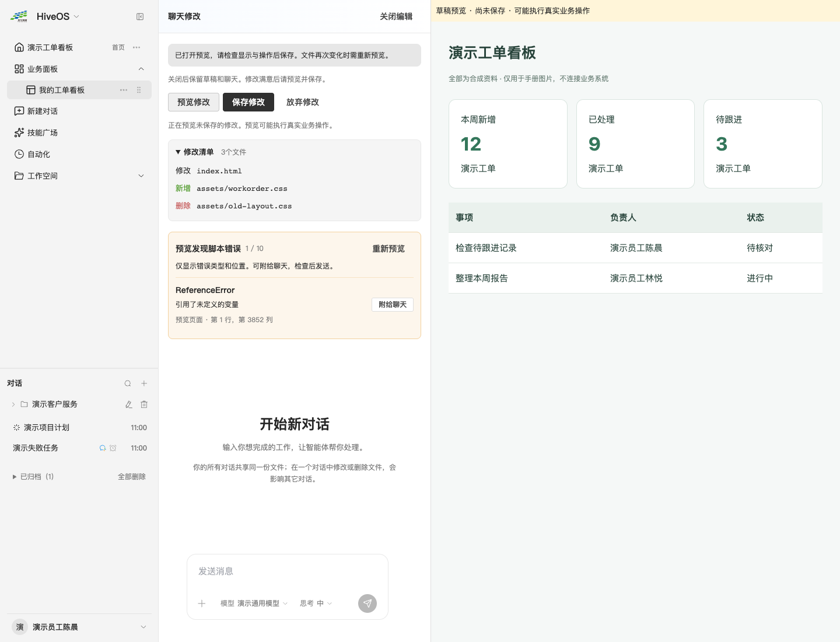
Task: Click 附给聊天 for the ReferenceError
Action: 393,305
